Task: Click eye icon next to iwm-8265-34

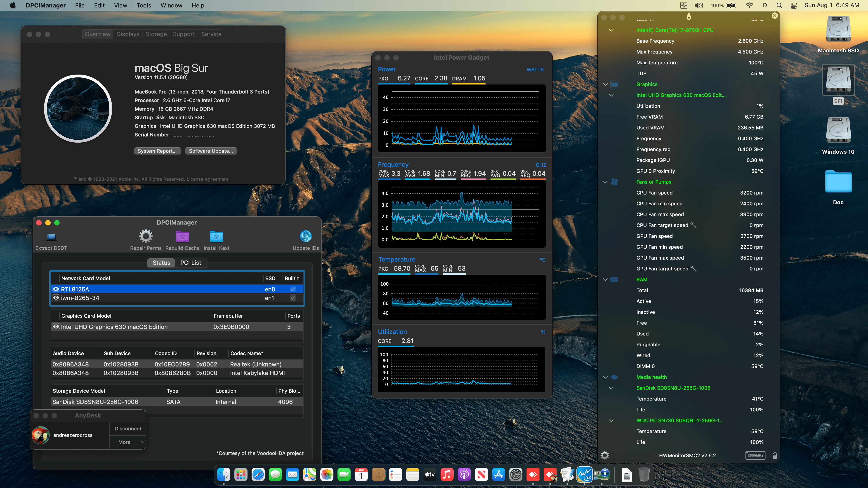Action: [56, 298]
